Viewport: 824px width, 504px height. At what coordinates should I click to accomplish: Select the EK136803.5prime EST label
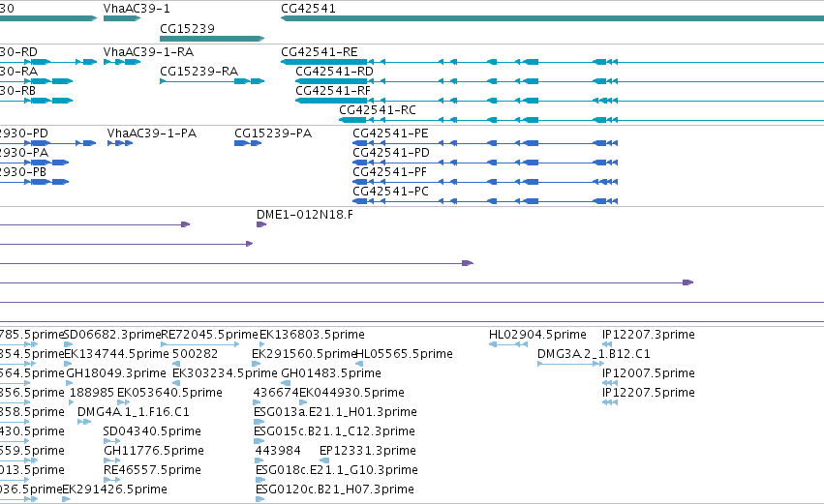(x=312, y=335)
